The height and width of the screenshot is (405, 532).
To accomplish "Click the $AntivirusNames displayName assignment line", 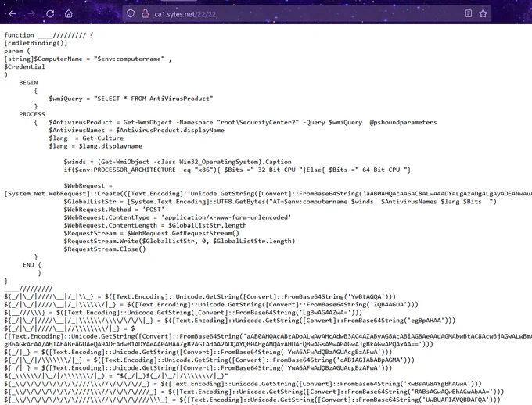I will (x=136, y=131).
